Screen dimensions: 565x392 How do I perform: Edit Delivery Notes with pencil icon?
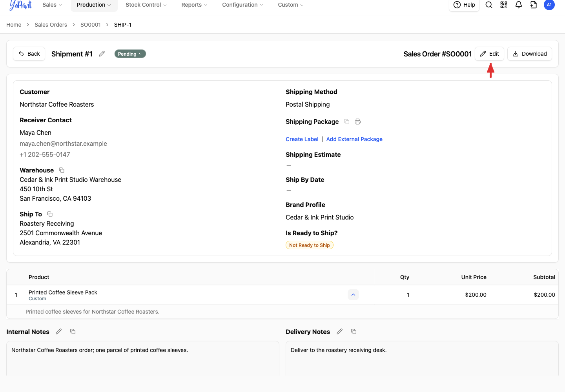tap(340, 332)
